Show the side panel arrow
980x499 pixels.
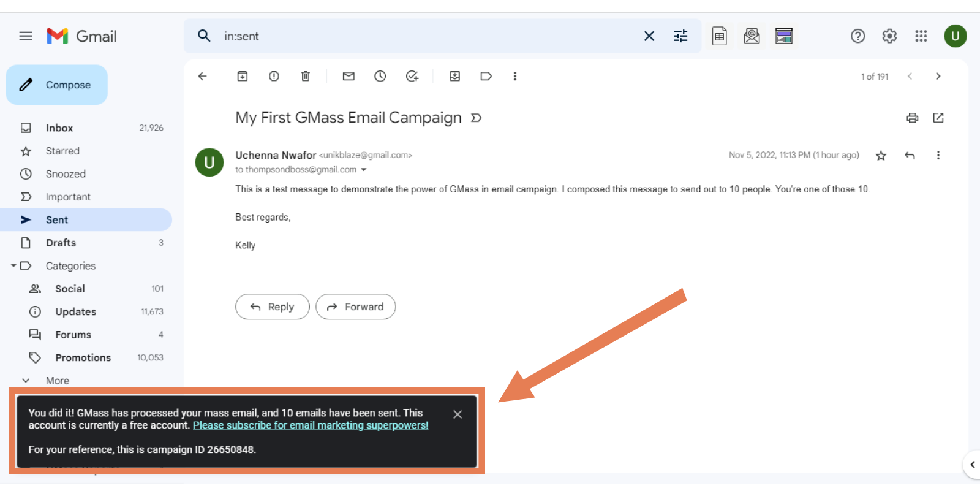point(972,465)
